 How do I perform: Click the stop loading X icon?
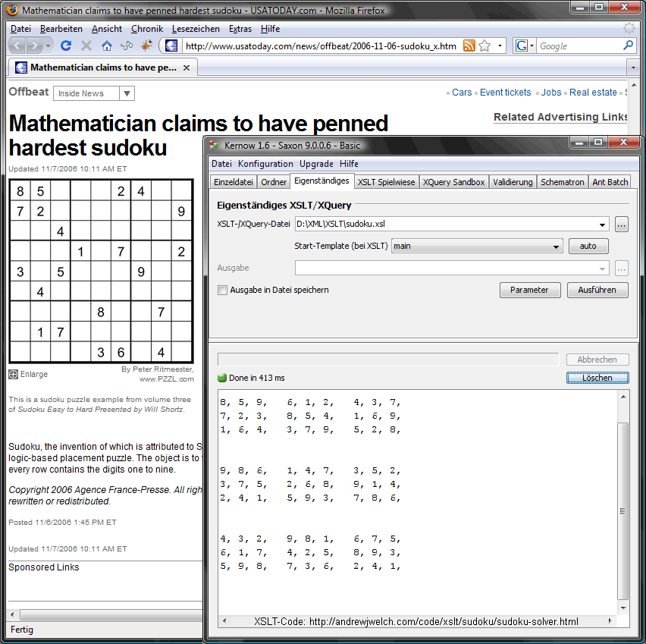86,46
